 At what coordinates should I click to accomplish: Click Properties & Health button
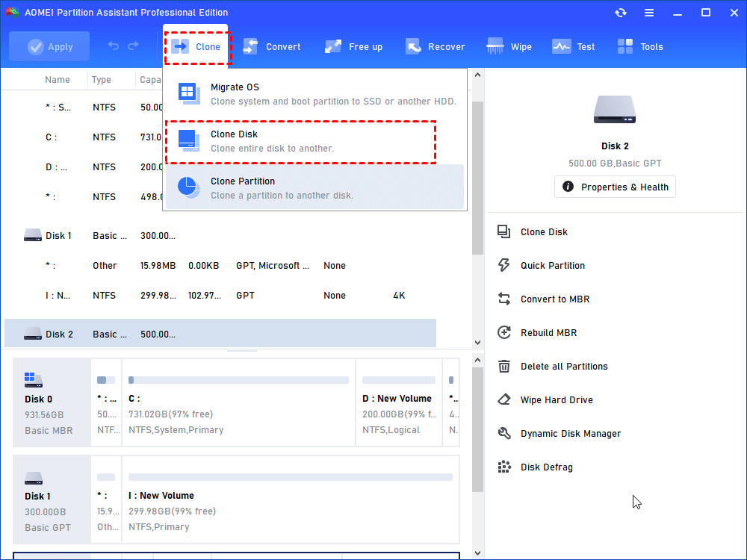(x=615, y=187)
